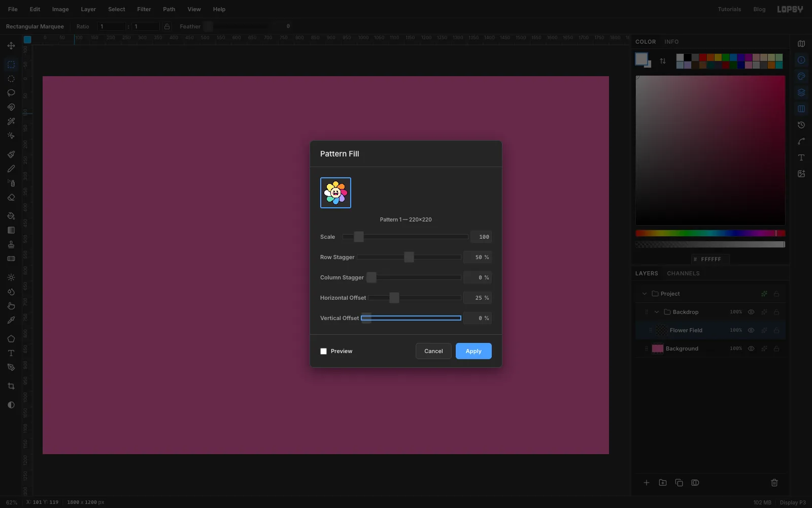The height and width of the screenshot is (508, 812).
Task: Select the Gradient tool
Action: (x=11, y=230)
